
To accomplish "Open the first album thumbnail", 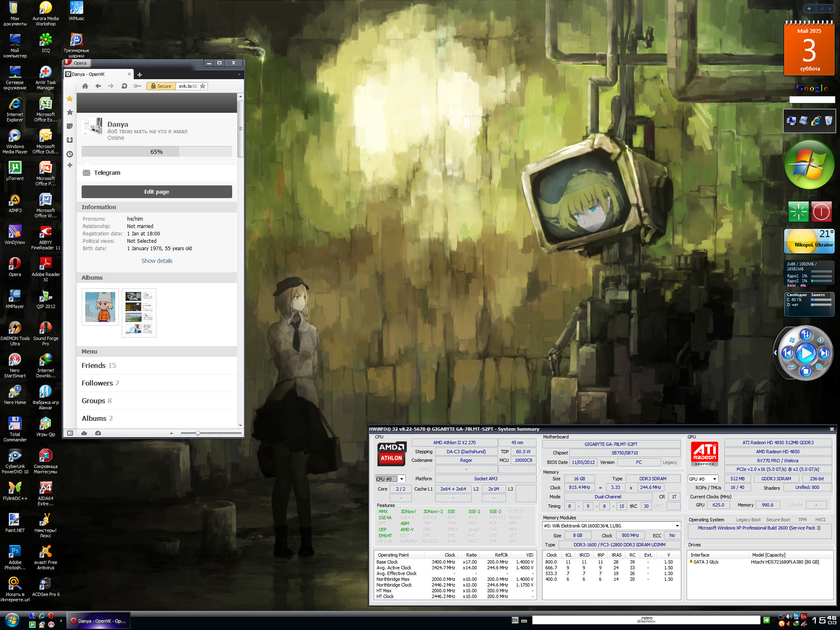I will click(x=100, y=307).
